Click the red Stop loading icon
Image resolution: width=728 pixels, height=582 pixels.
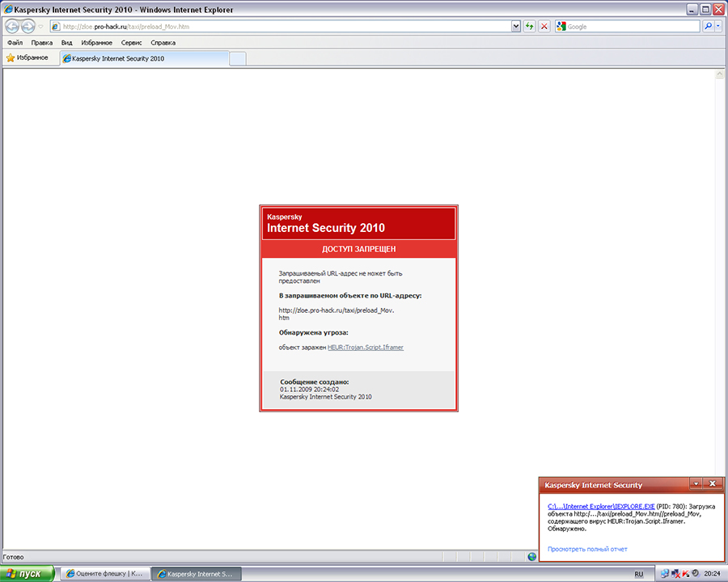tap(544, 27)
